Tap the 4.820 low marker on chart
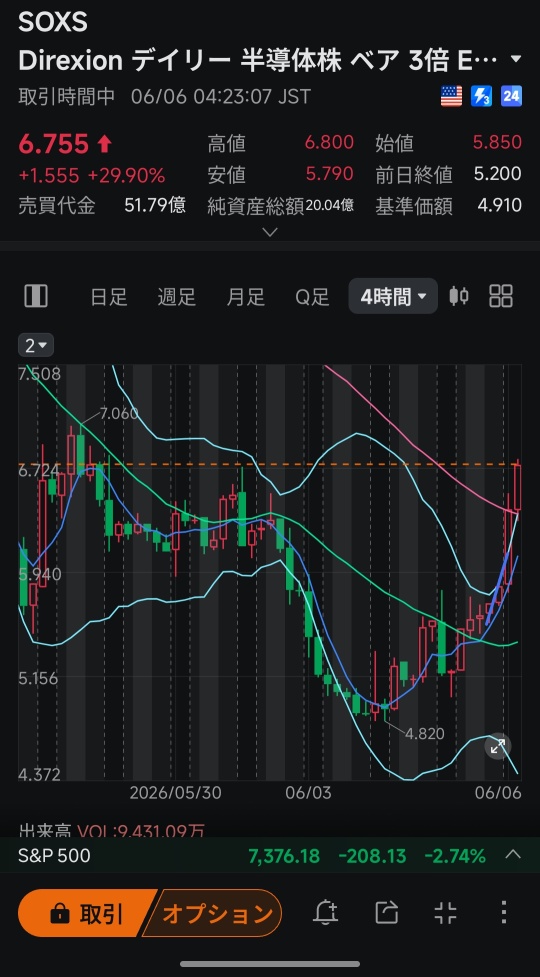Screen dimensions: 540x977 pos(425,733)
